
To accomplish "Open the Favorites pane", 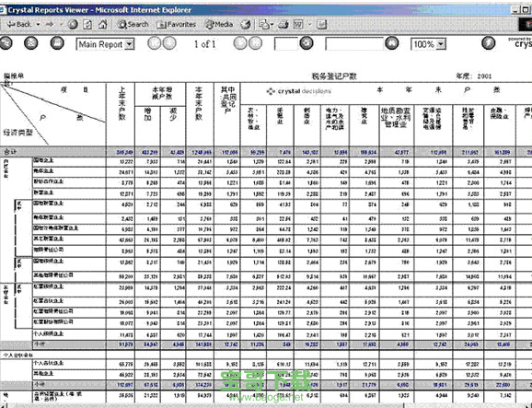I will 177,25.
